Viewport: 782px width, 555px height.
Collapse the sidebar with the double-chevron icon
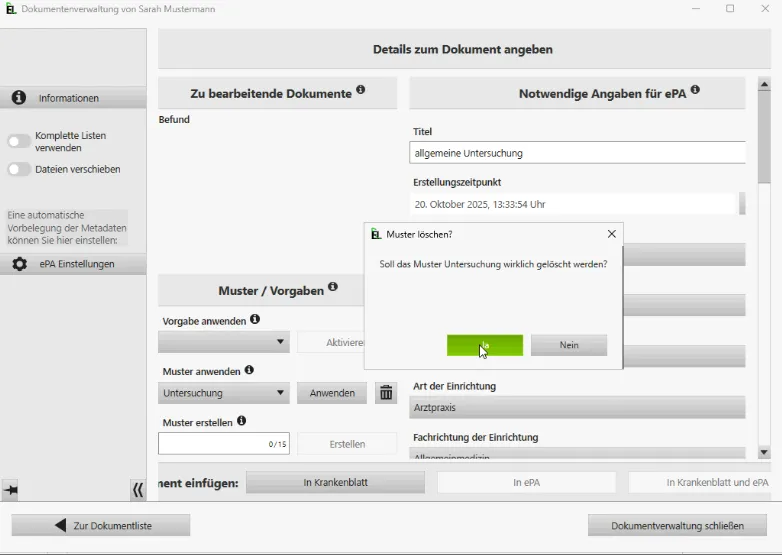pos(138,490)
